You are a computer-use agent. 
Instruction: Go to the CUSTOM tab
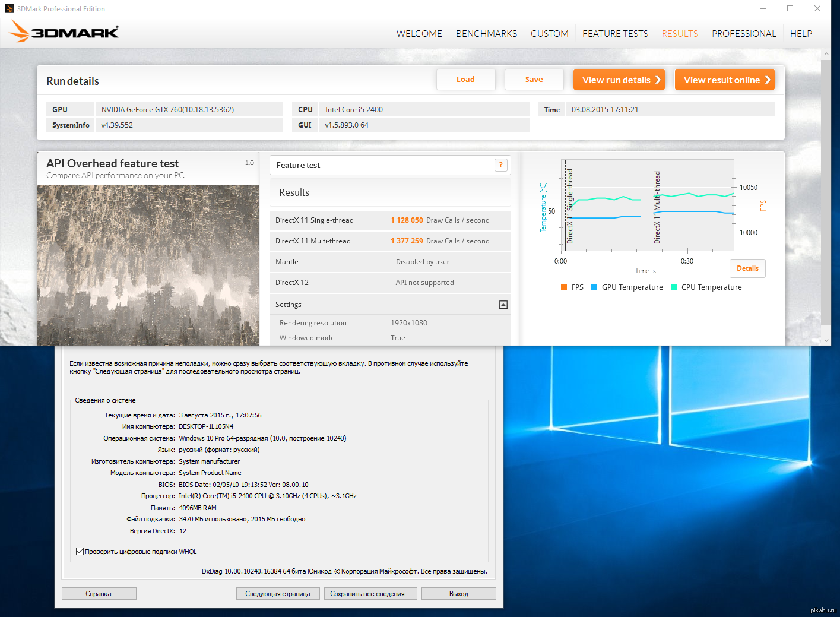549,34
